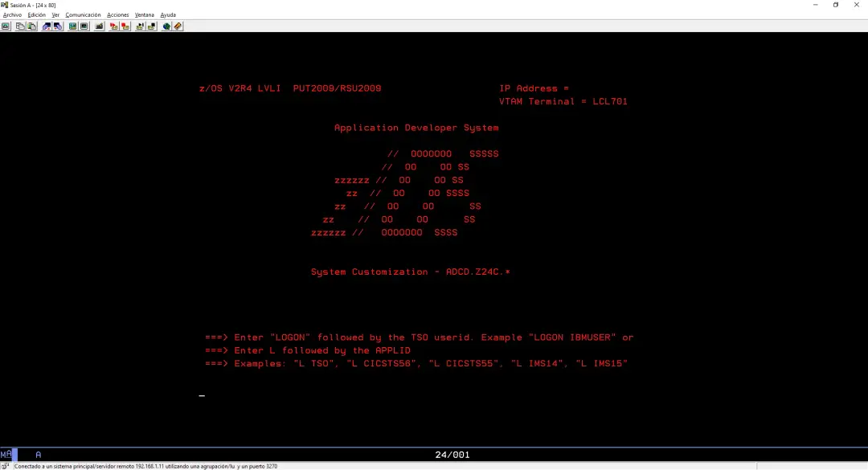Click the "System Customization - ADCD.Z24C.*" line

click(x=410, y=272)
